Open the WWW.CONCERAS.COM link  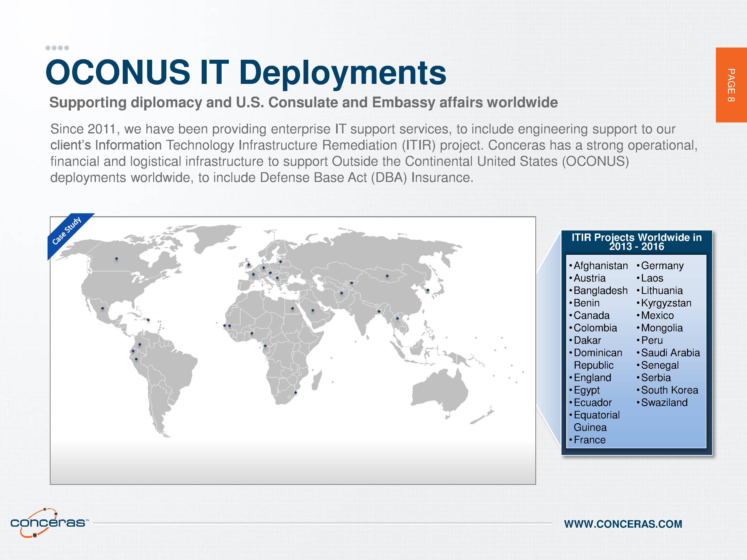pyautogui.click(x=623, y=524)
